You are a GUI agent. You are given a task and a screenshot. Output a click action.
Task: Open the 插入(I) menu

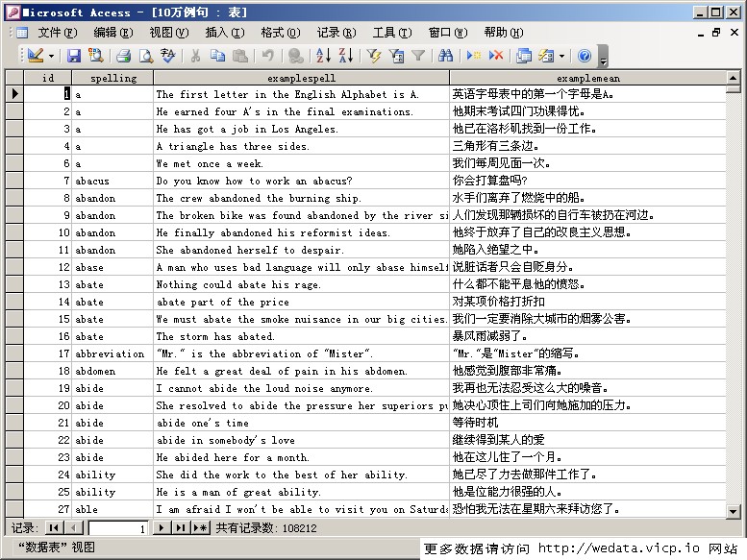coord(224,33)
